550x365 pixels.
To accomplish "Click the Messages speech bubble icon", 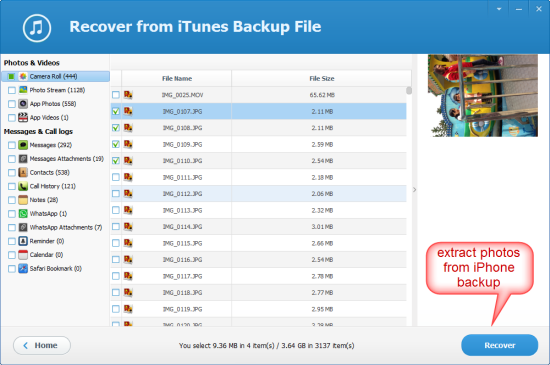I will [x=23, y=145].
